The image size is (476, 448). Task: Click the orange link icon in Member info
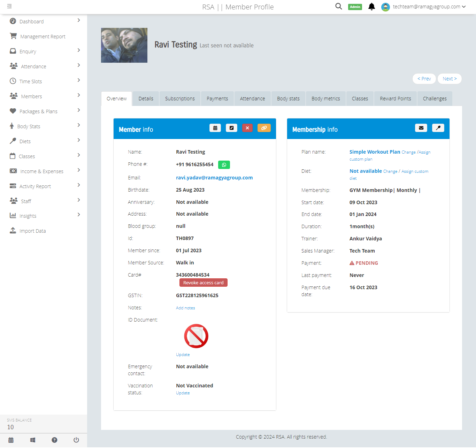tap(264, 128)
